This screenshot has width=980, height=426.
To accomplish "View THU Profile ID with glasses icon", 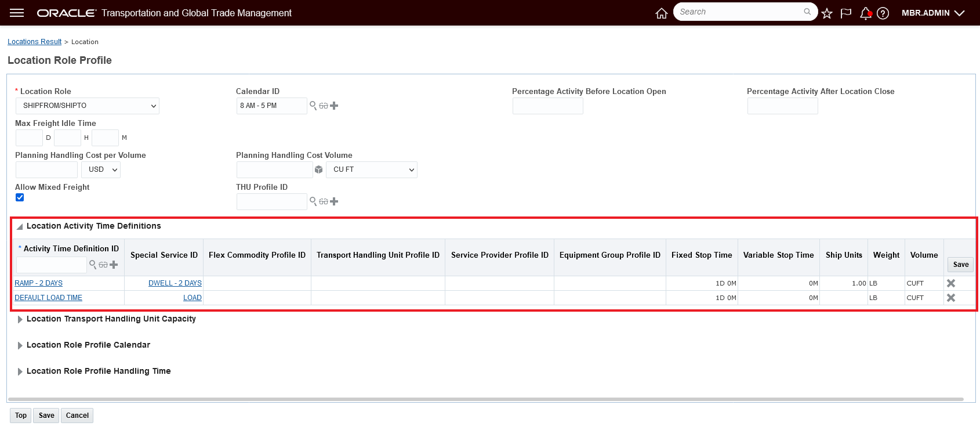I will (324, 201).
